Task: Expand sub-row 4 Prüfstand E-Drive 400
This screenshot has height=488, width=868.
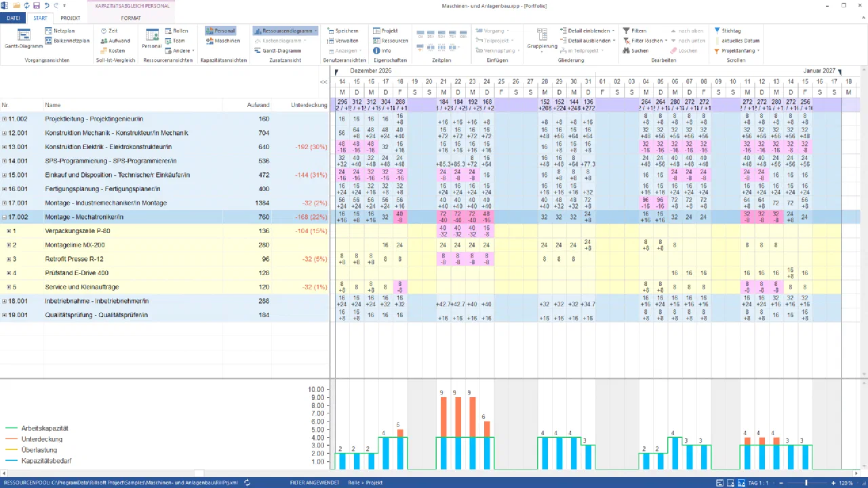Action: 9,273
